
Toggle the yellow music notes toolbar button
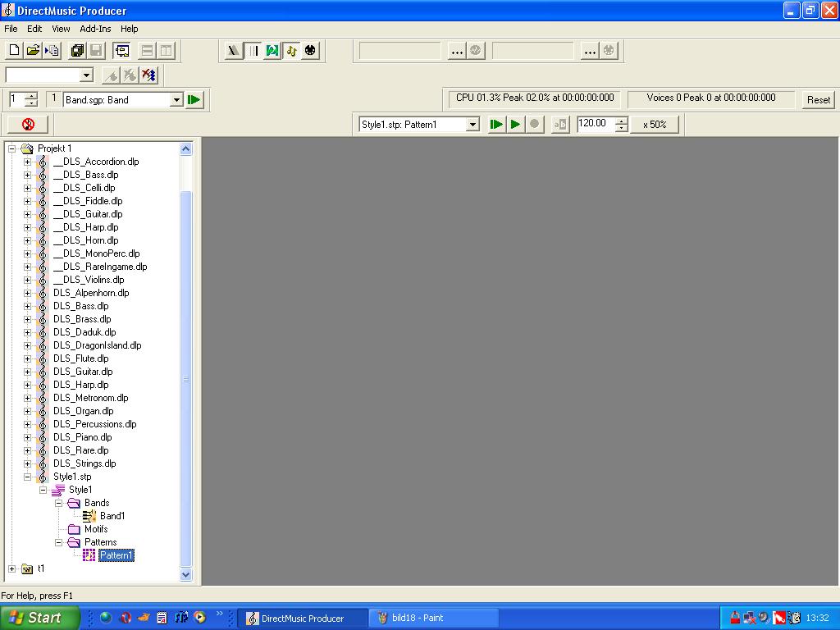tap(291, 51)
